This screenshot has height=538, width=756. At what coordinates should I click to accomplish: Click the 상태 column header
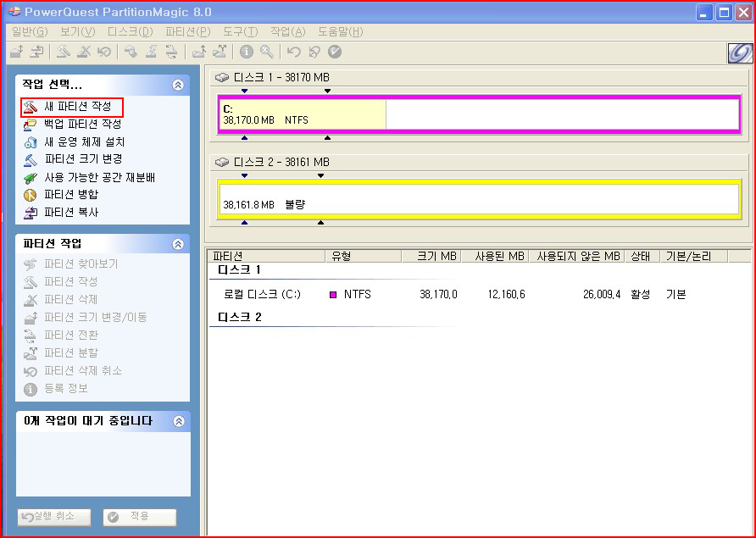click(x=642, y=256)
